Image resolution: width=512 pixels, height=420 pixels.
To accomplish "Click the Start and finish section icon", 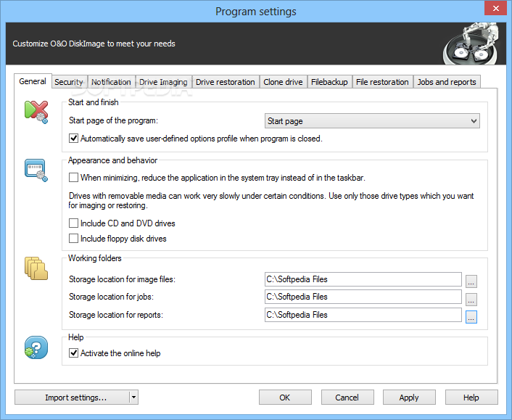I will pyautogui.click(x=36, y=112).
